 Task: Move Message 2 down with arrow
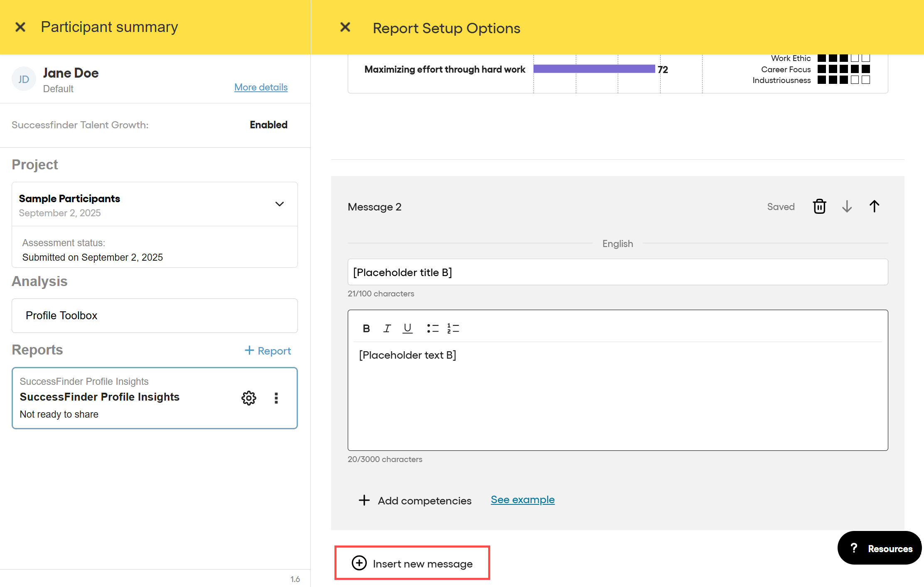point(847,206)
